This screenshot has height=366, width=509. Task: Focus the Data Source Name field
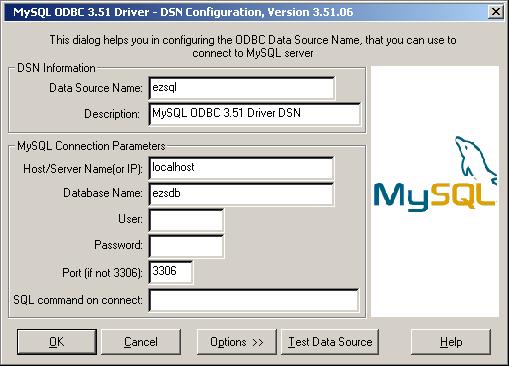[242, 88]
